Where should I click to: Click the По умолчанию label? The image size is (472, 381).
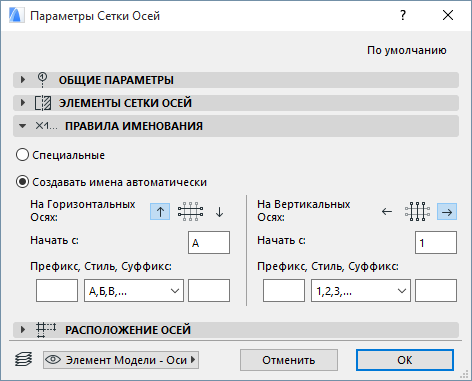[x=407, y=50]
